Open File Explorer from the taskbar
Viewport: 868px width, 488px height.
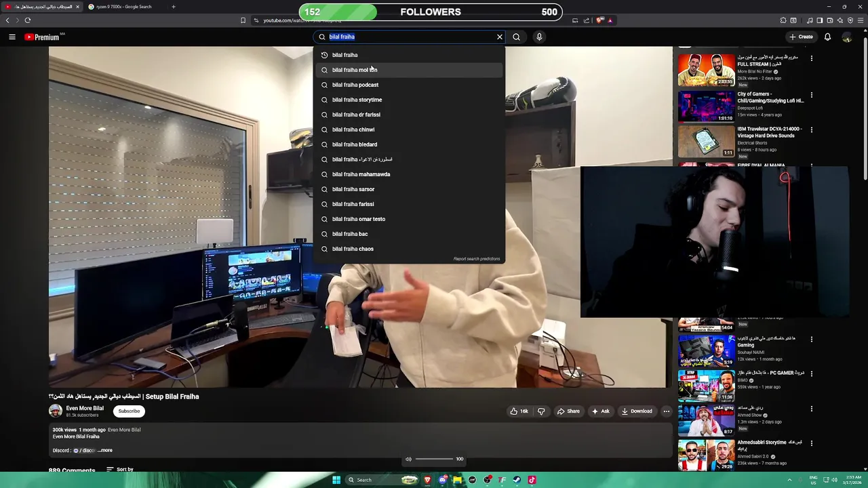click(458, 480)
